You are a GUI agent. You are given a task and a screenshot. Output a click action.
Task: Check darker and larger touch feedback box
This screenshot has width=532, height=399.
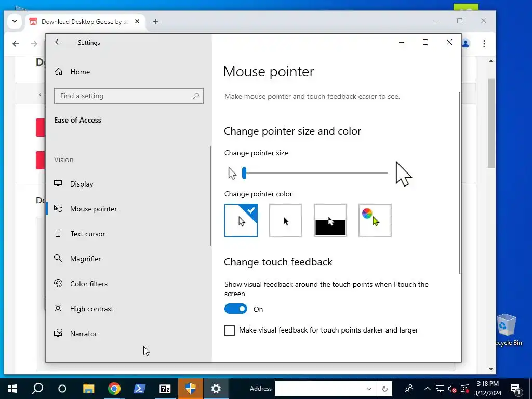point(229,330)
